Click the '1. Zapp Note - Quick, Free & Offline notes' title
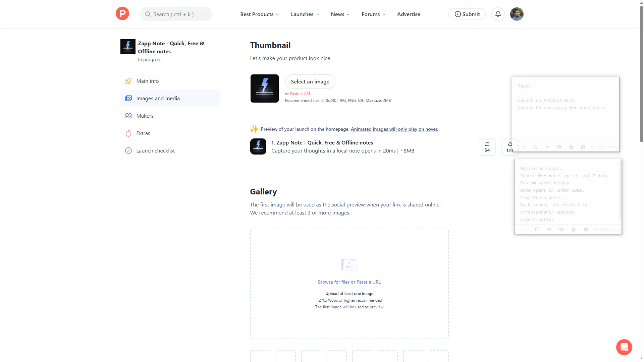 [322, 143]
